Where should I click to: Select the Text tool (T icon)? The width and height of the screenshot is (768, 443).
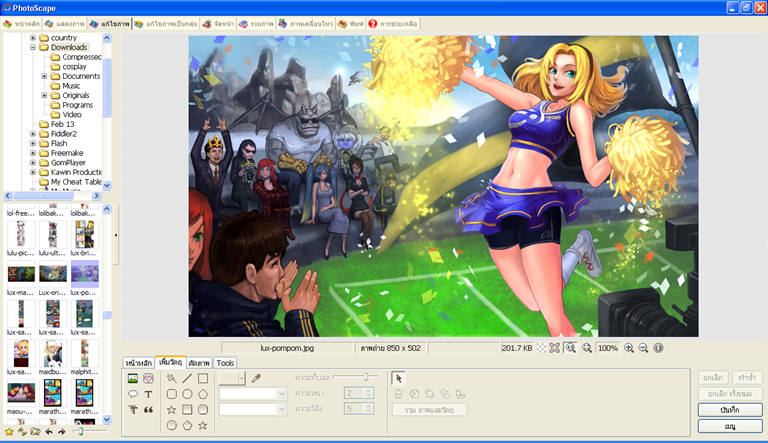148,394
